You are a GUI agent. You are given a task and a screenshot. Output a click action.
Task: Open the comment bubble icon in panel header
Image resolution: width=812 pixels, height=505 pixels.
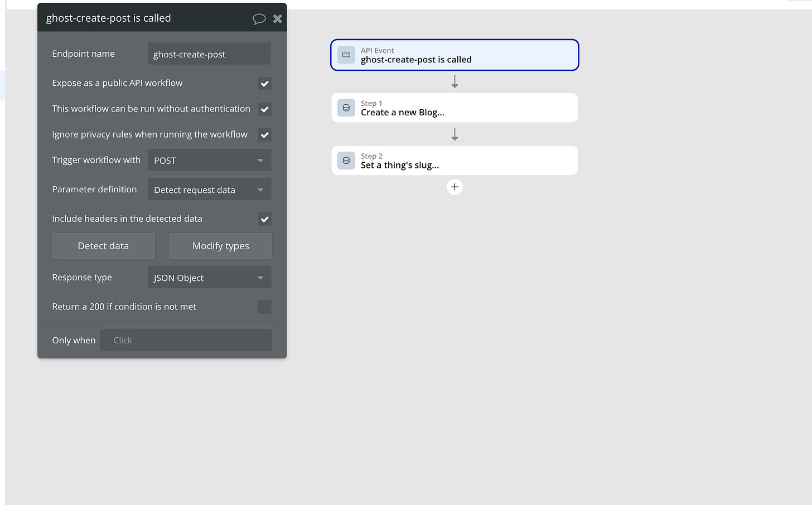[259, 19]
